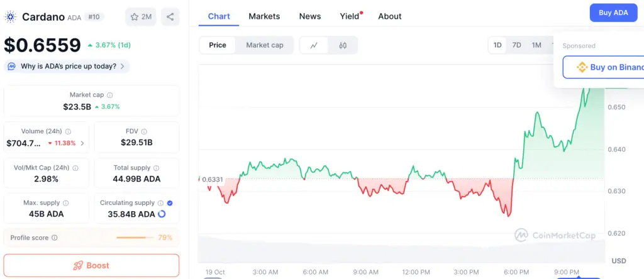Open the Yield tab
This screenshot has width=644, height=279.
coord(349,16)
